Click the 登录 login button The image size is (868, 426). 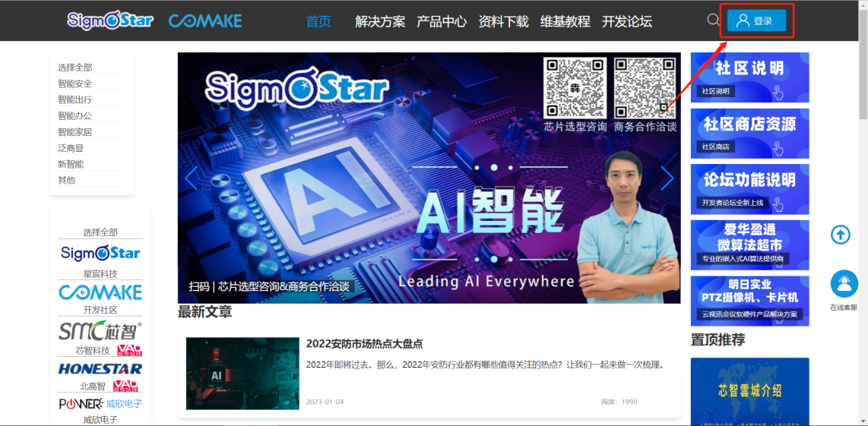click(x=756, y=21)
